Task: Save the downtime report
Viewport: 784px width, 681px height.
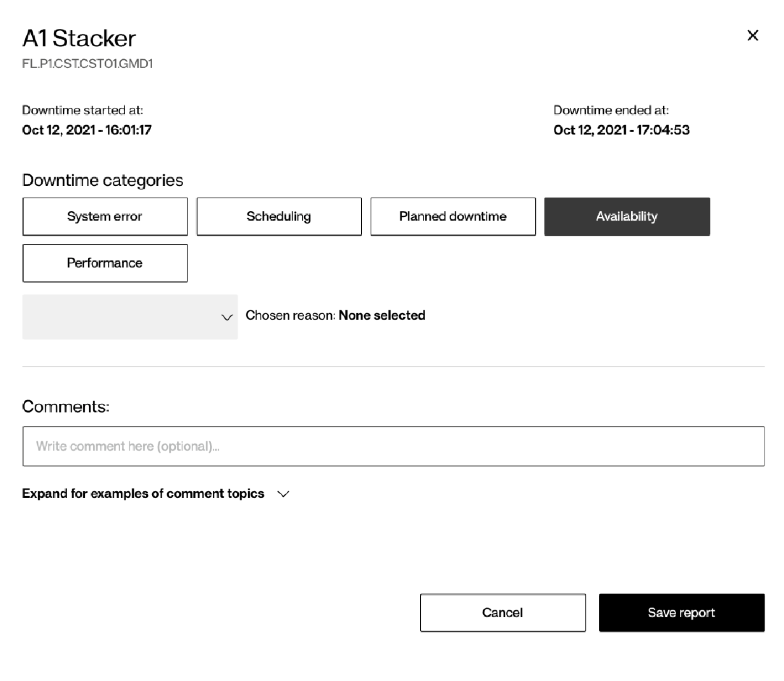Action: tap(681, 613)
